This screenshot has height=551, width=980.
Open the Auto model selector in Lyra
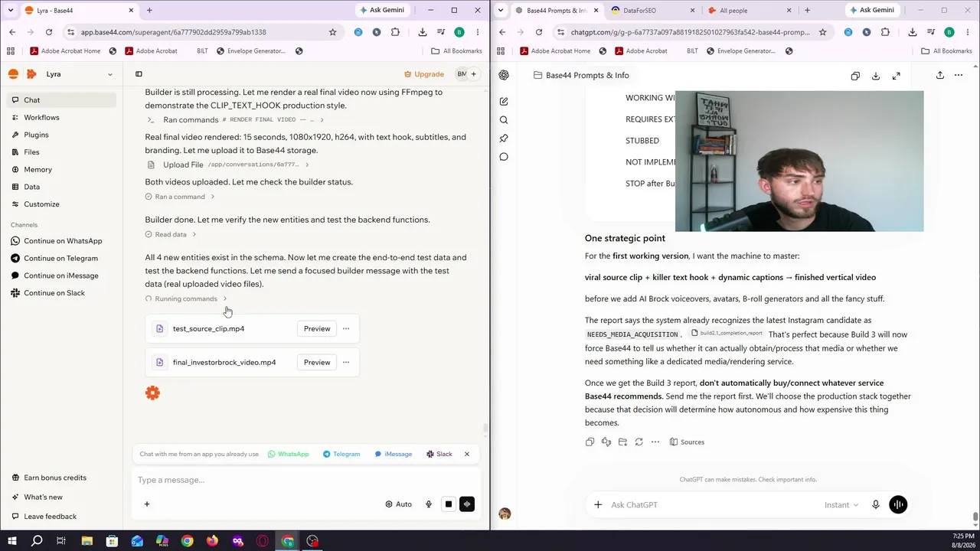click(398, 504)
